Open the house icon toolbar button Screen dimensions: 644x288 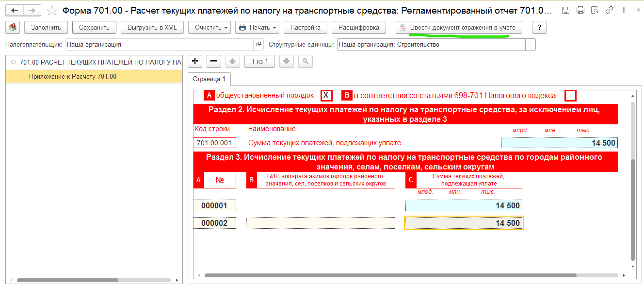pyautogui.click(x=13, y=28)
